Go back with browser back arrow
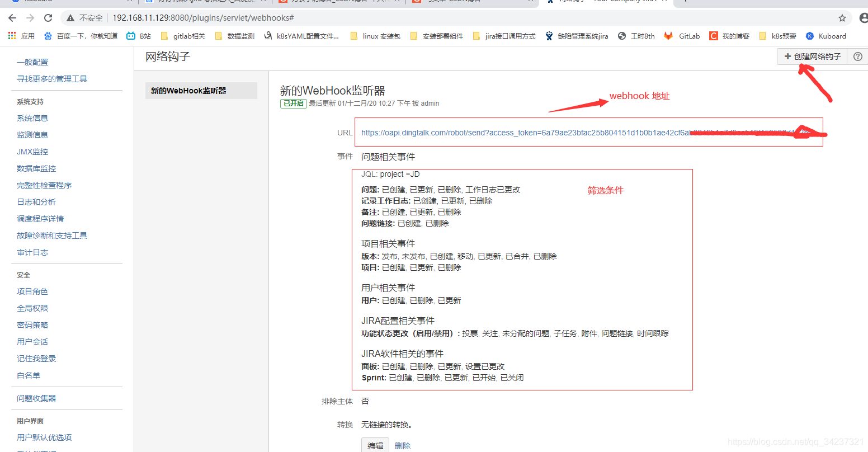Viewport: 868px width, 452px height. click(12, 18)
